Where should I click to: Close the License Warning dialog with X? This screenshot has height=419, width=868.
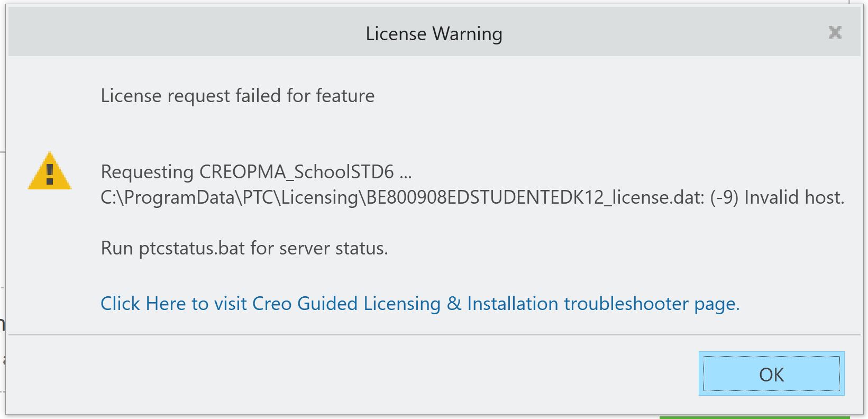click(835, 33)
